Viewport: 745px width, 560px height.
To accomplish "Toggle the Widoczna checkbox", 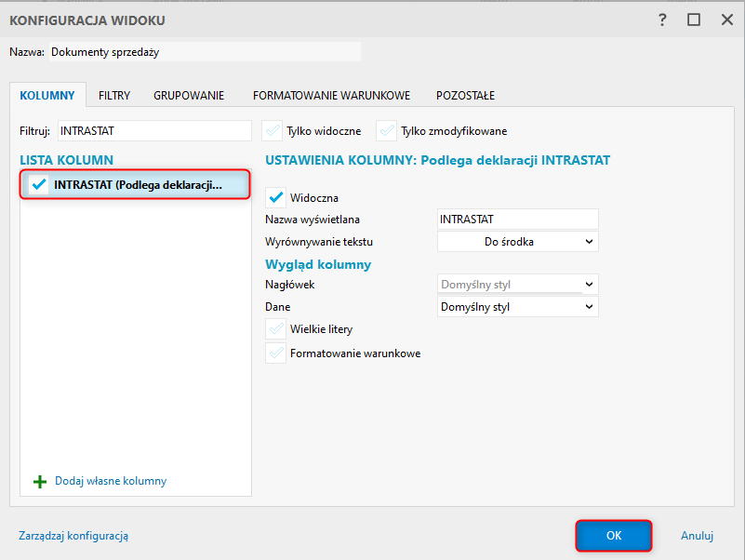I will click(x=276, y=197).
